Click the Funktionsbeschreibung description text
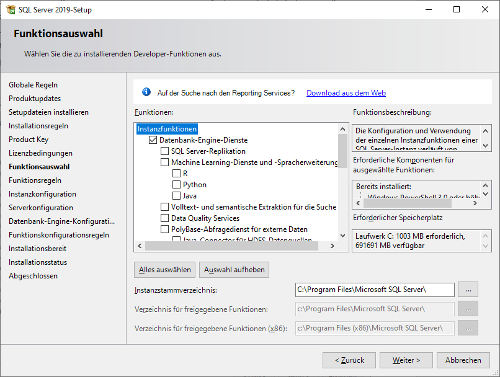The width and height of the screenshot is (500, 377). click(417, 139)
